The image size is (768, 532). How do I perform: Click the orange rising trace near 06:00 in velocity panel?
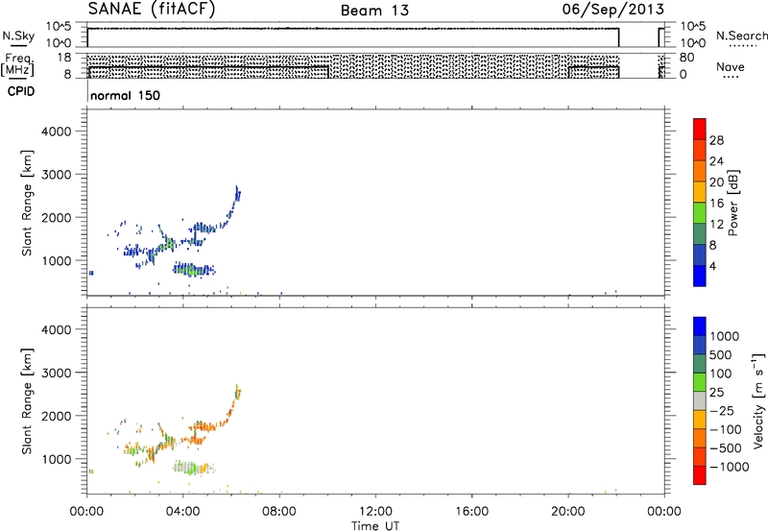(231, 405)
